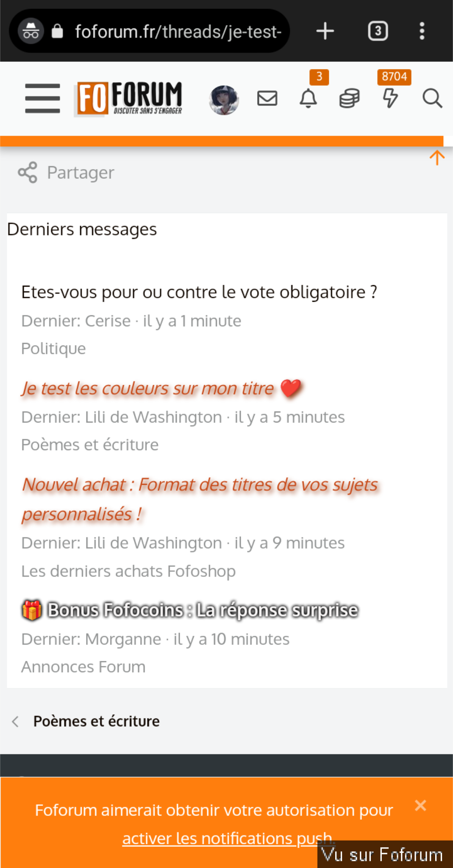The image size is (453, 868).
Task: Open the hamburger navigation menu
Action: click(x=42, y=98)
